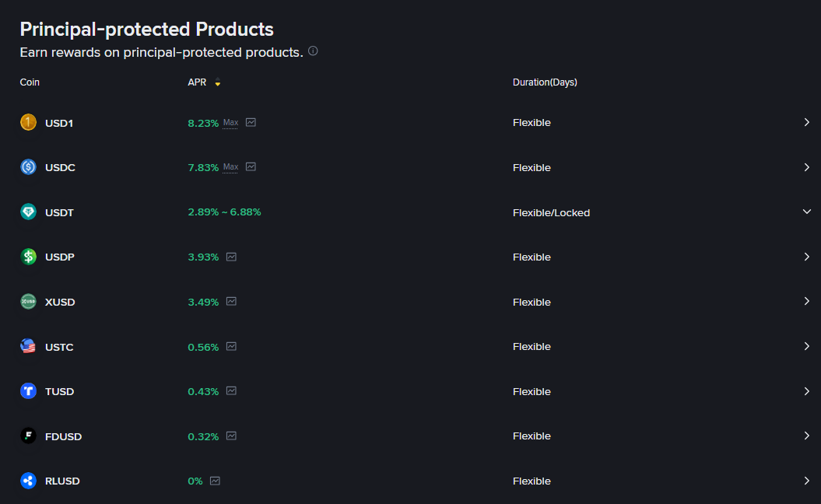Open the APR history chart for USDC

(251, 167)
